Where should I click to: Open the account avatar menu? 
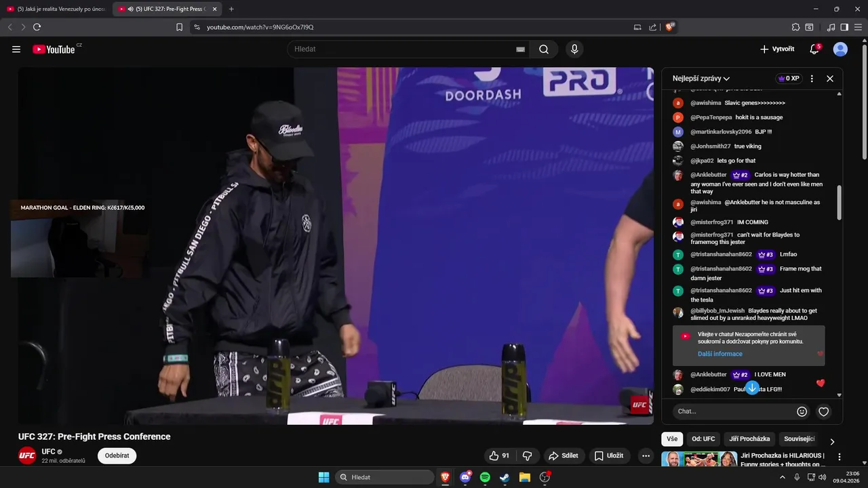click(x=840, y=49)
